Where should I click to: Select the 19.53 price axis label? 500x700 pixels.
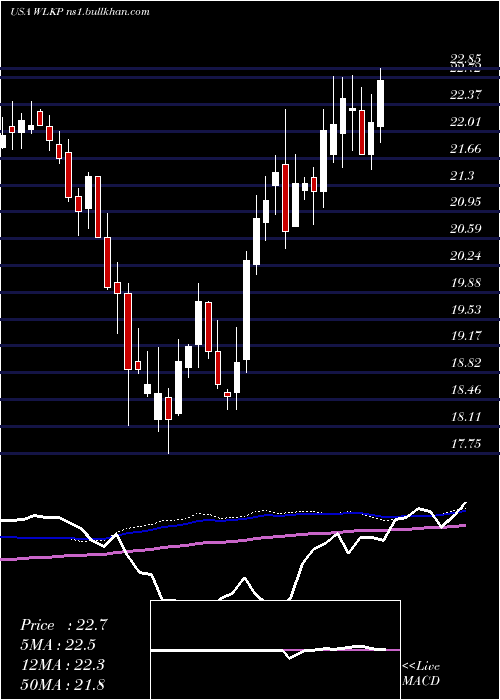(466, 309)
